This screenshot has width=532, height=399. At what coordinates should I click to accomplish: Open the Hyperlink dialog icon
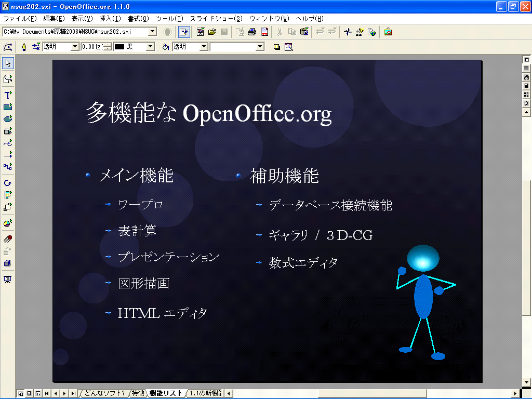372,32
